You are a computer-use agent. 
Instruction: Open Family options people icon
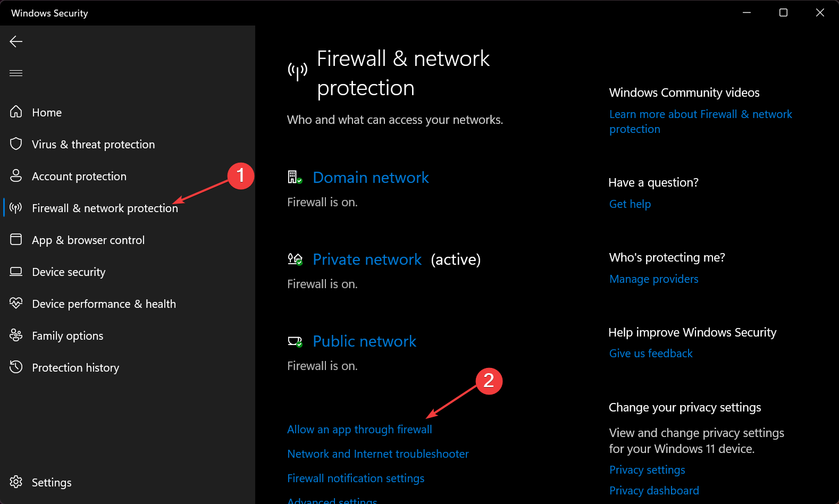point(16,335)
